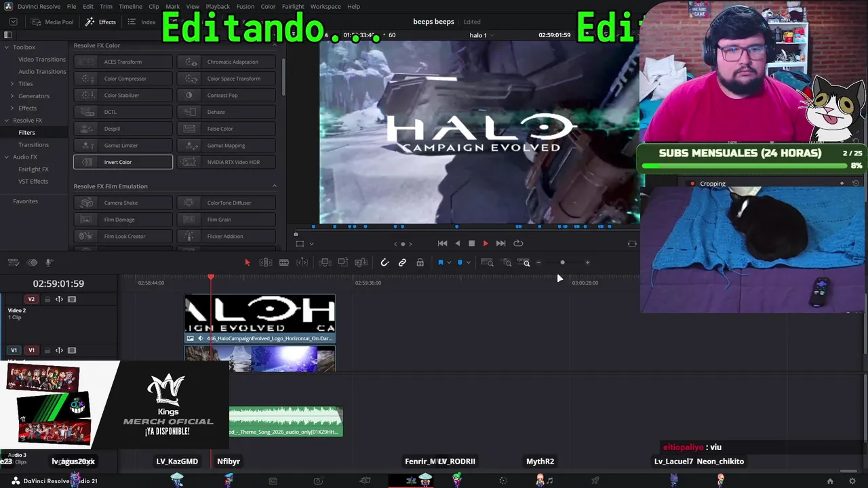
Task: Open the Media Pool panel
Action: pos(52,22)
